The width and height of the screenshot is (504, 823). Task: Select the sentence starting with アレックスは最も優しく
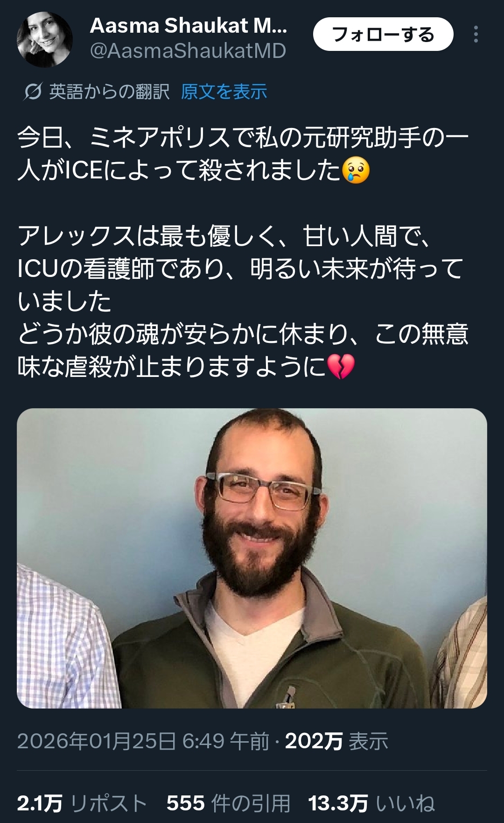[x=240, y=268]
